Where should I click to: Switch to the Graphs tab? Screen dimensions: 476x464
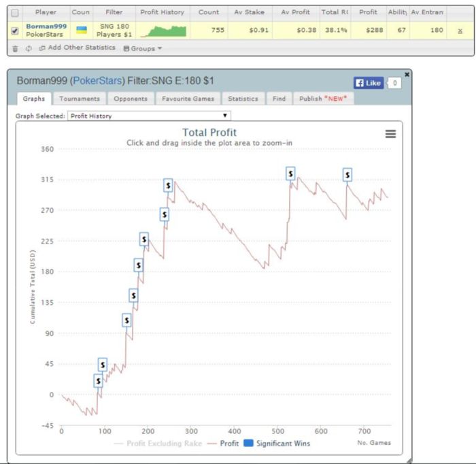[x=34, y=99]
